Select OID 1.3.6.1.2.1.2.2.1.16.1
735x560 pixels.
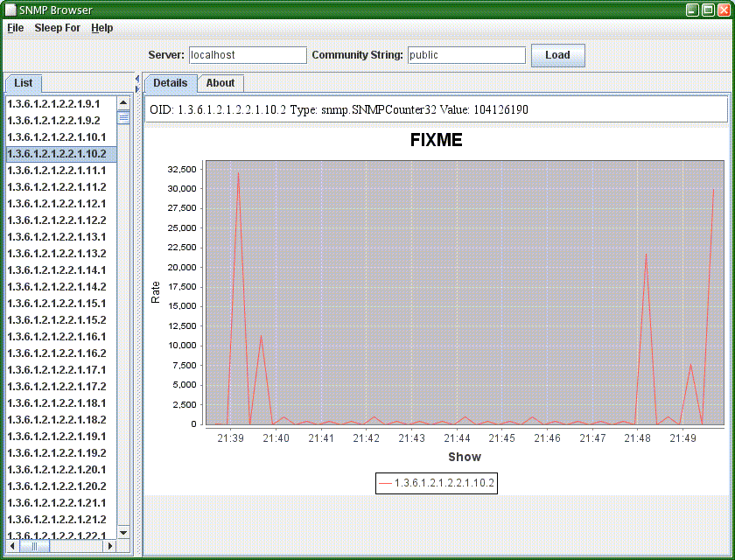[x=61, y=337]
